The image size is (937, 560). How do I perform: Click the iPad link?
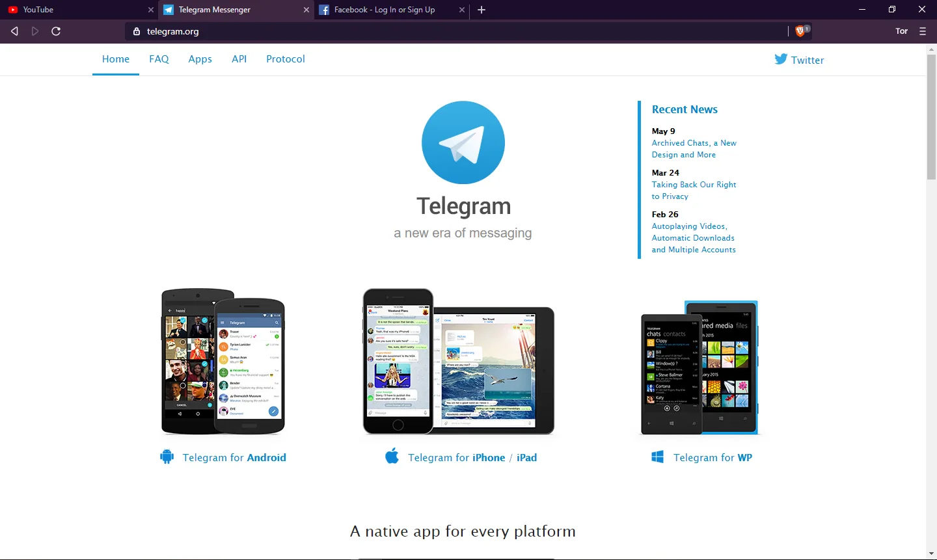pyautogui.click(x=527, y=457)
